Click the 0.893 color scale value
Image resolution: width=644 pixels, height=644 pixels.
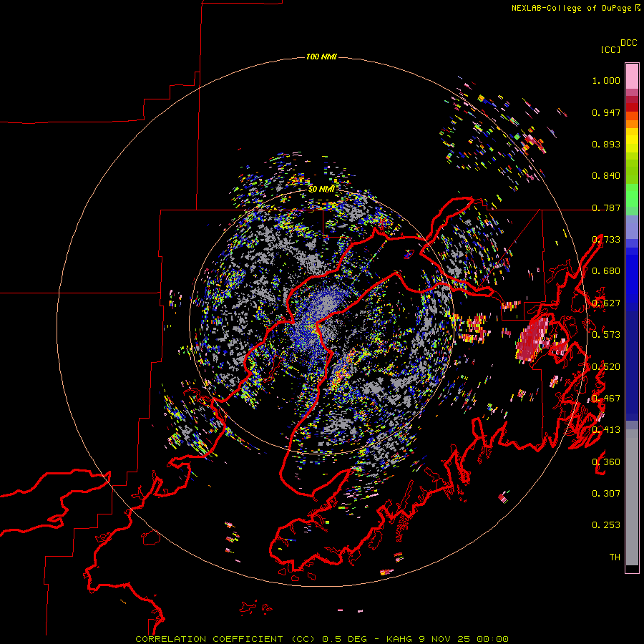pos(606,144)
